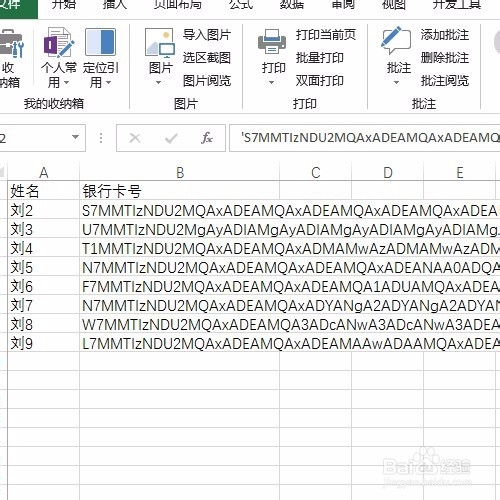Click 选区截图 button
The image size is (500, 500).
207,58
